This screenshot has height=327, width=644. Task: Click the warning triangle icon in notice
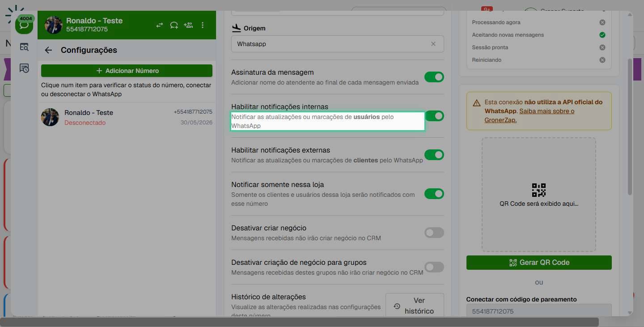point(477,102)
